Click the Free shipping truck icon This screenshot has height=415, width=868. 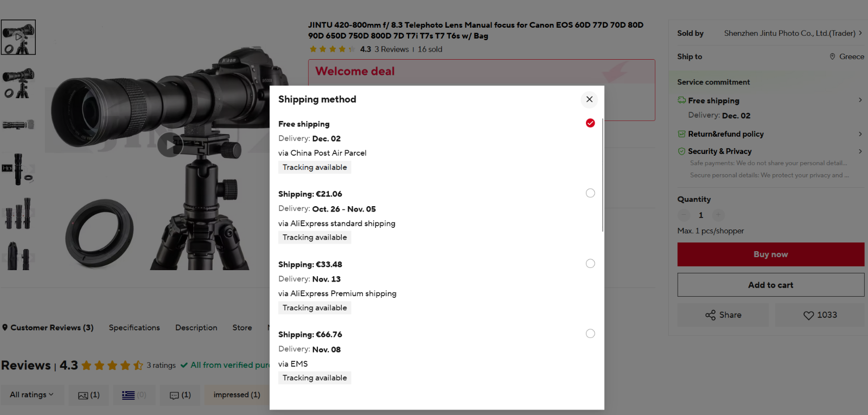[x=681, y=100]
